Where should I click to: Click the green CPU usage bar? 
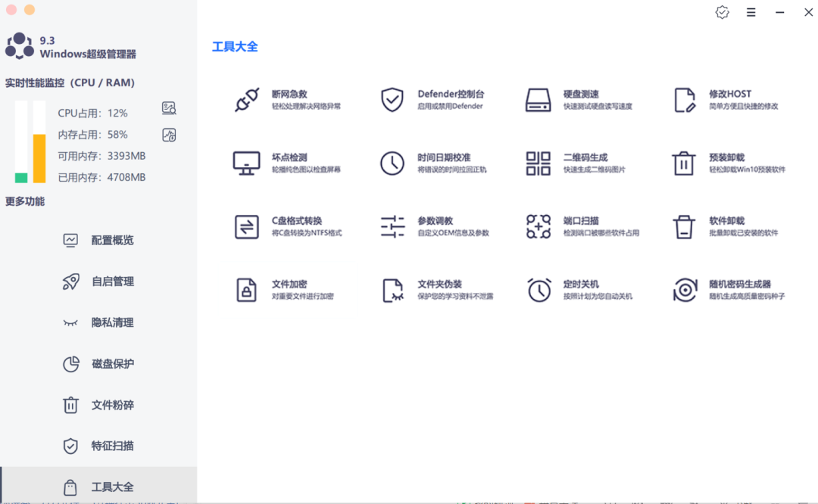point(21,178)
